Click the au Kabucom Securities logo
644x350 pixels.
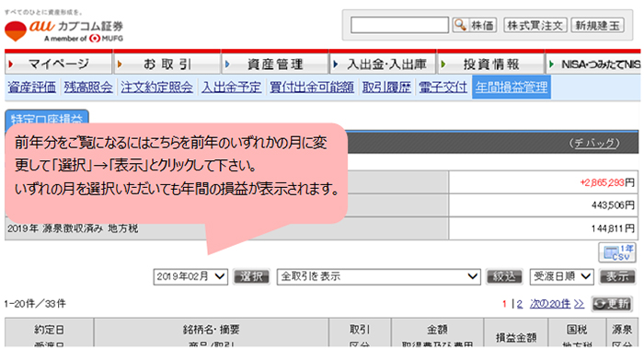[x=63, y=30]
